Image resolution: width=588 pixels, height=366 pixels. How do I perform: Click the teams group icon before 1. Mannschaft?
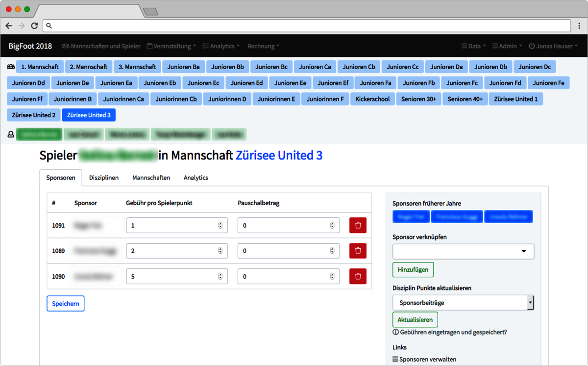click(11, 67)
